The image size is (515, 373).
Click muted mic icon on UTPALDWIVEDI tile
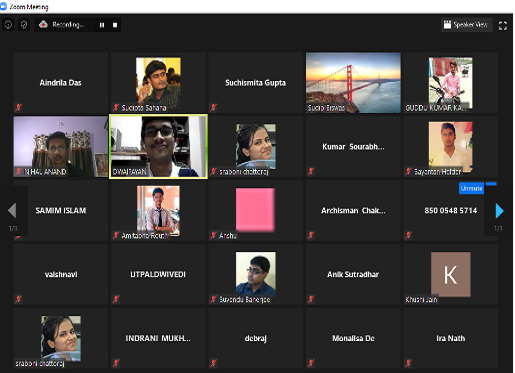pyautogui.click(x=116, y=299)
